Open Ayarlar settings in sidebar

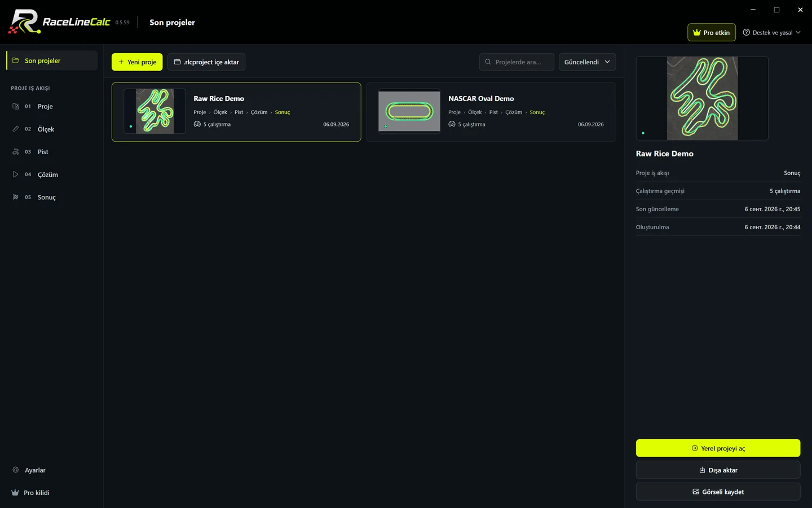[52, 470]
